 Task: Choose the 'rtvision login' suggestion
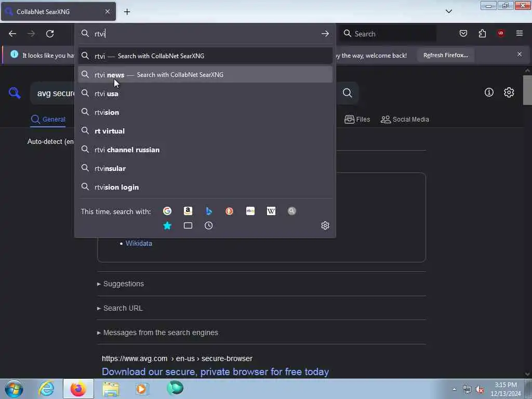point(205,187)
